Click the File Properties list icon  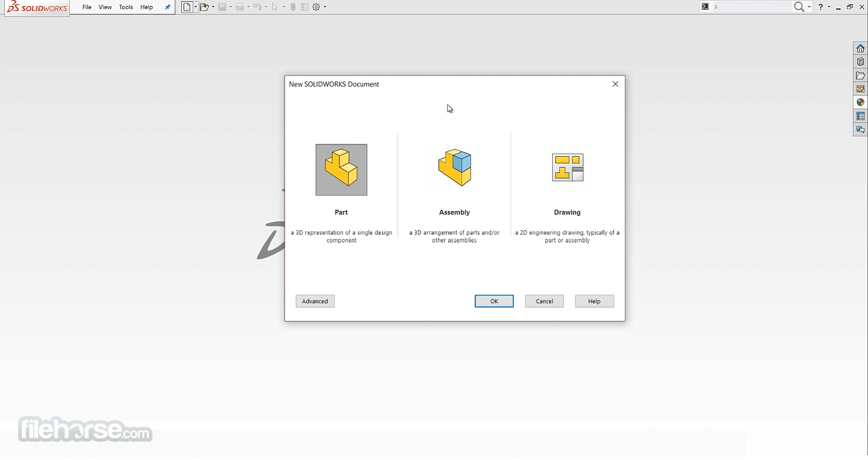click(x=304, y=7)
